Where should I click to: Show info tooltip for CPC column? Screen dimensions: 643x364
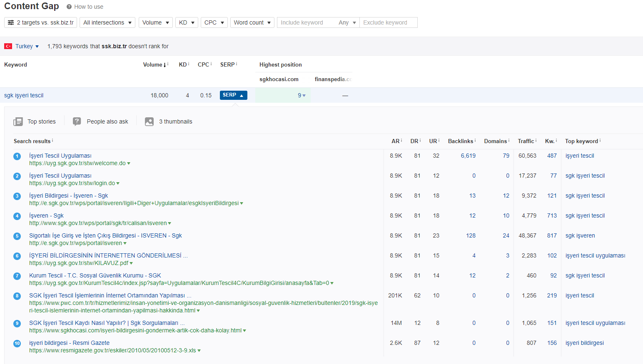coord(211,64)
